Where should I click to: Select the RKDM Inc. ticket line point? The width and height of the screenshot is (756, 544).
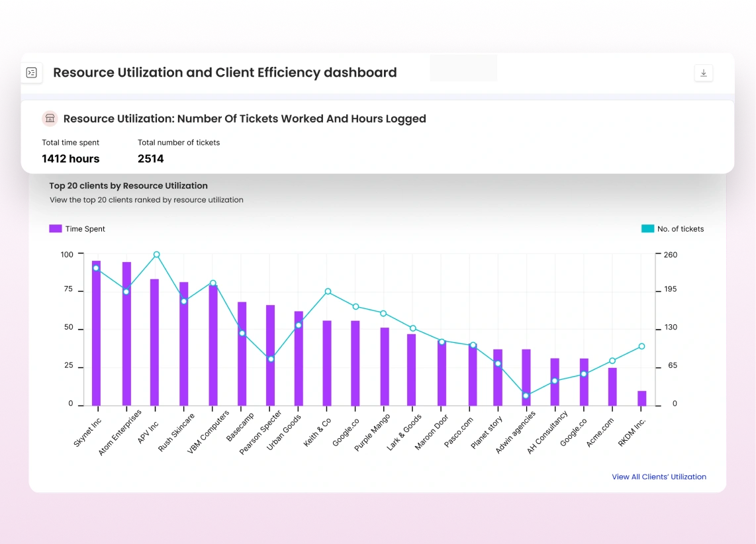(641, 346)
